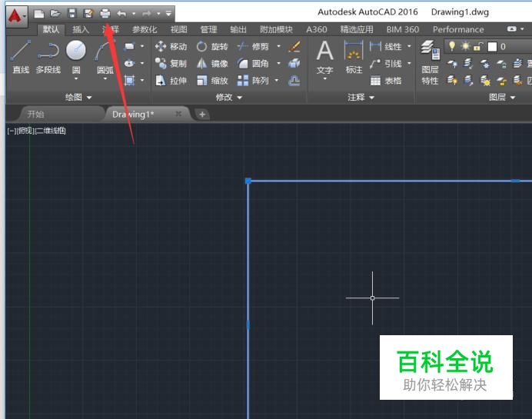Switch to the 插入 ribbon tab
The width and height of the screenshot is (532, 419).
pyautogui.click(x=81, y=29)
